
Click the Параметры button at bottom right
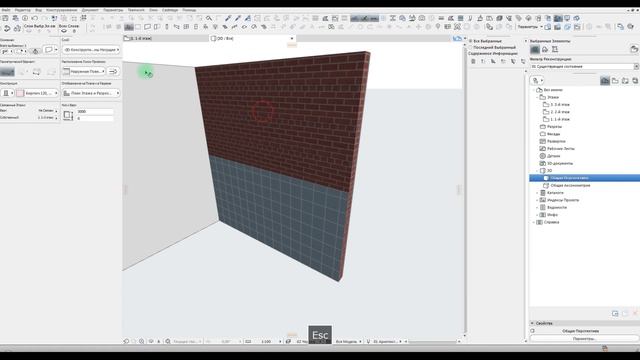click(x=584, y=338)
